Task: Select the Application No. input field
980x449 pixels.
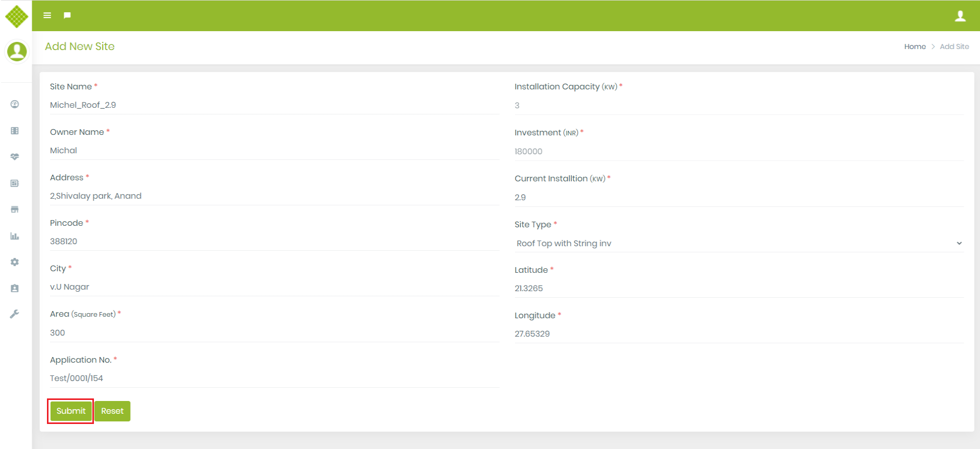Action: click(x=274, y=379)
